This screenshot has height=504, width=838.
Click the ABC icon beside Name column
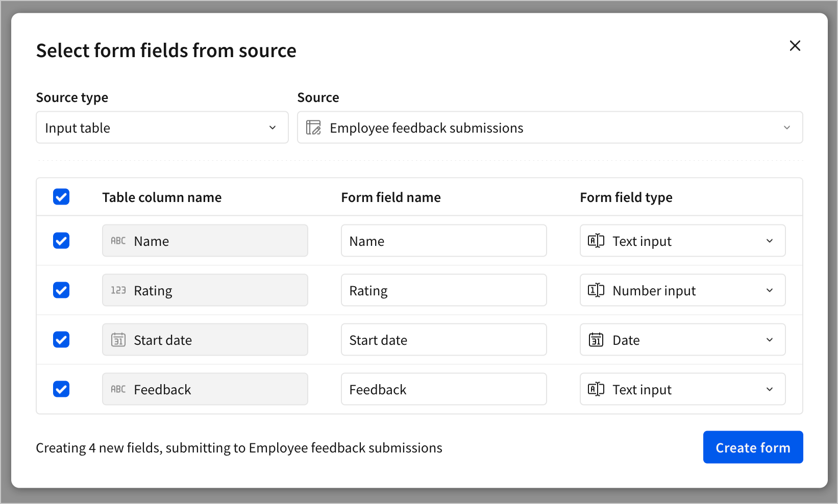pyautogui.click(x=118, y=240)
